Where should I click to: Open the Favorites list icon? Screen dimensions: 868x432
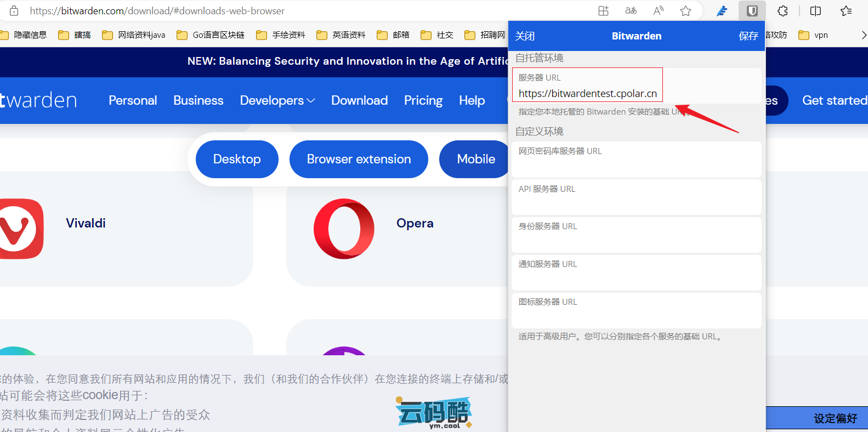pyautogui.click(x=846, y=11)
